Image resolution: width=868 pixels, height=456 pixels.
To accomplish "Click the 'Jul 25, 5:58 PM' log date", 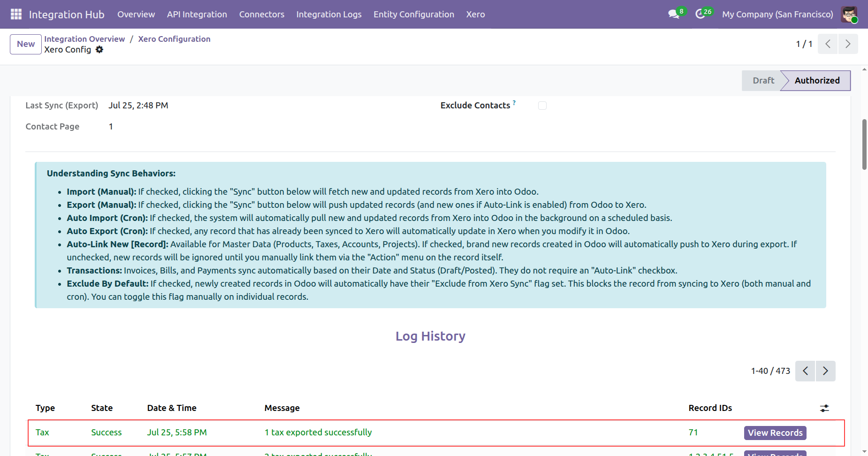I will tap(177, 433).
